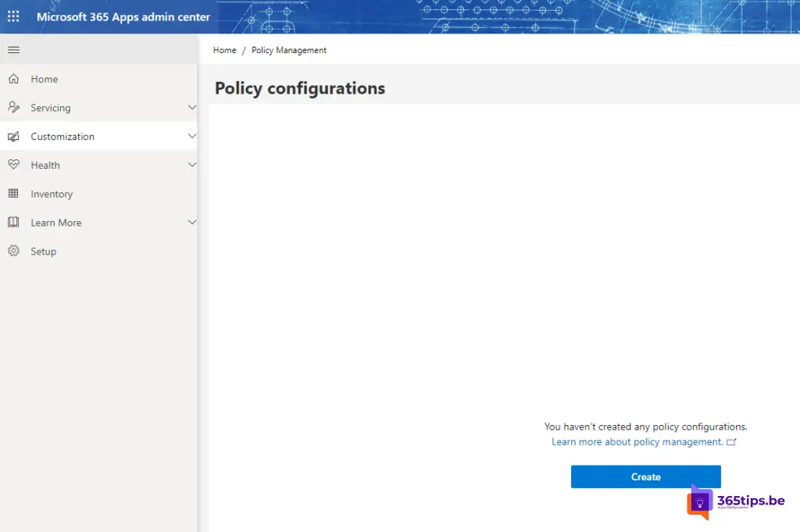Select Customization in the navigation
The image size is (800, 532).
(98, 136)
